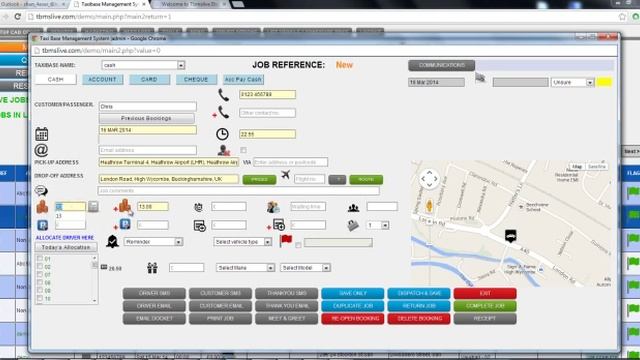Click the COMMUNICATIONS button
640x360 pixels.
pyautogui.click(x=441, y=65)
